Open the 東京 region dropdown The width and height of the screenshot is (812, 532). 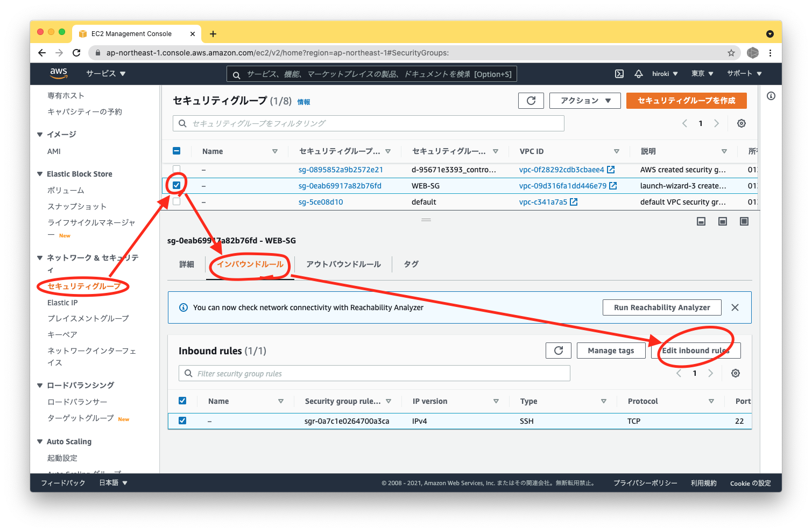702,74
